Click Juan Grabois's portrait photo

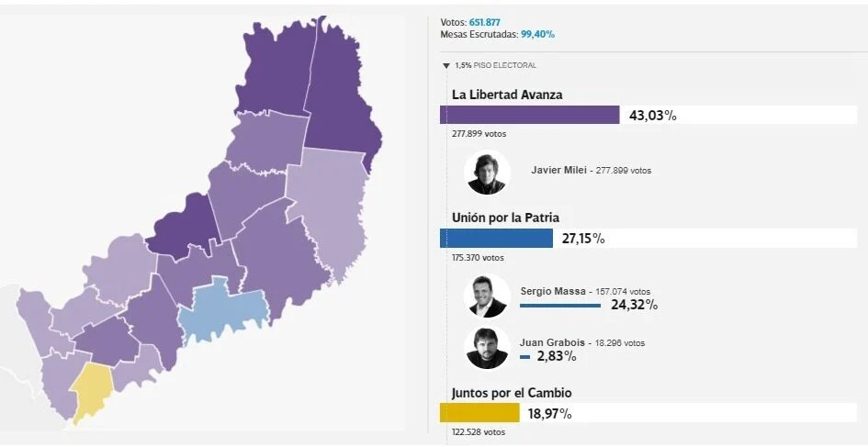pos(487,347)
